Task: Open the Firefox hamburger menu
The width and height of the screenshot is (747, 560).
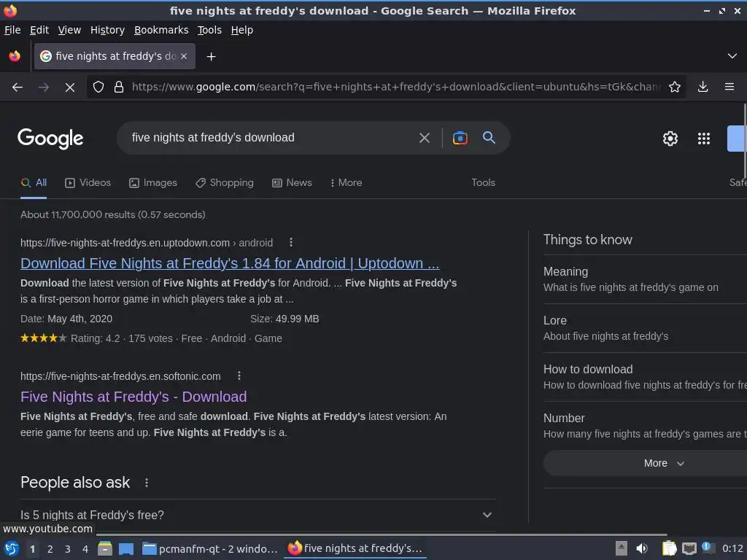Action: 729,87
